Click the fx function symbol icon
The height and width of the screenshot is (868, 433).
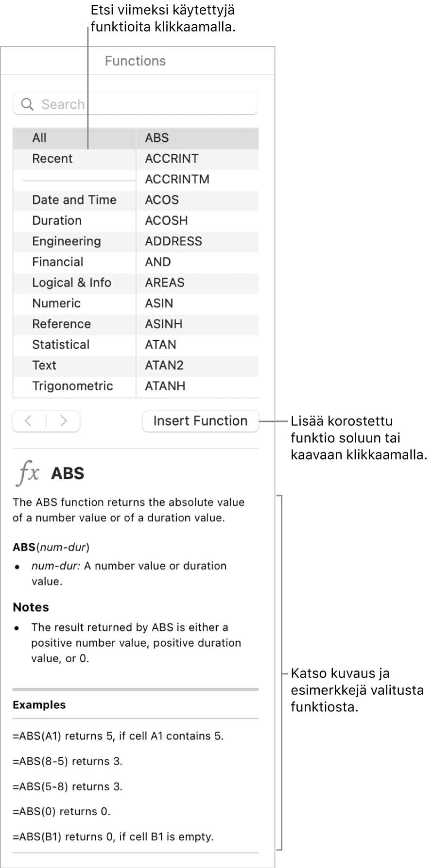pyautogui.click(x=28, y=473)
